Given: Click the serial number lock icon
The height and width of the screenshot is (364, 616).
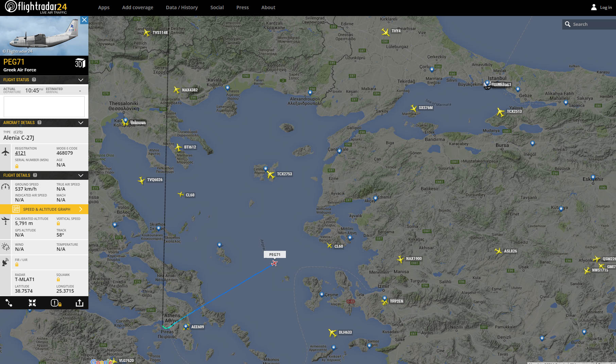Looking at the screenshot, I should coord(17,166).
